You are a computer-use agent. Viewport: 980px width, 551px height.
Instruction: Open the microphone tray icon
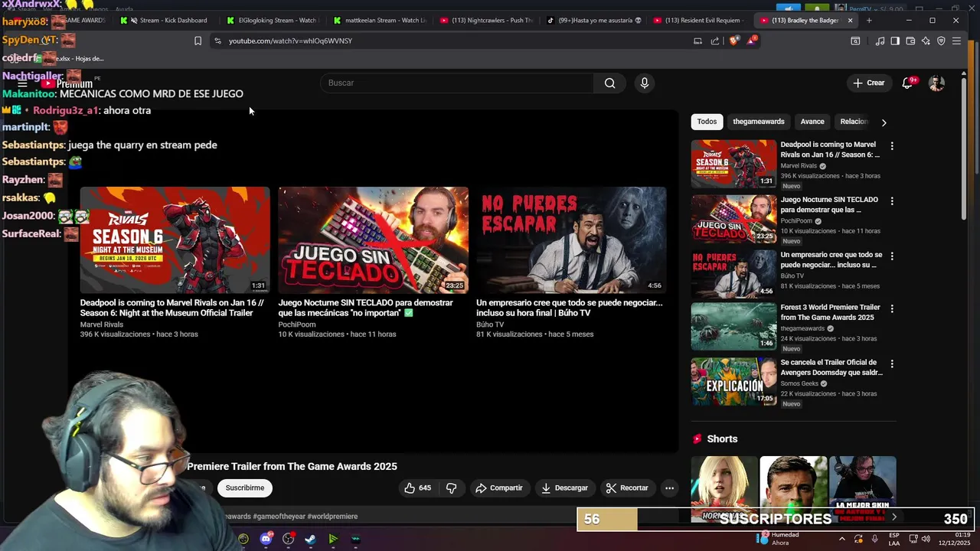tap(874, 539)
